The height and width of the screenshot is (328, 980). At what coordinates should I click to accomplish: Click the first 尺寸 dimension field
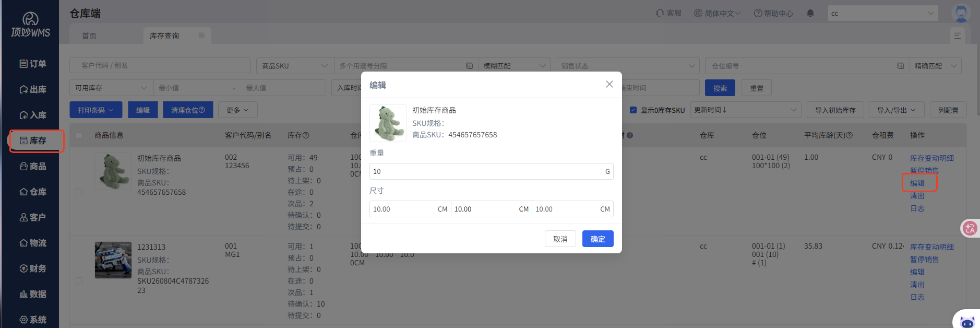pos(410,209)
